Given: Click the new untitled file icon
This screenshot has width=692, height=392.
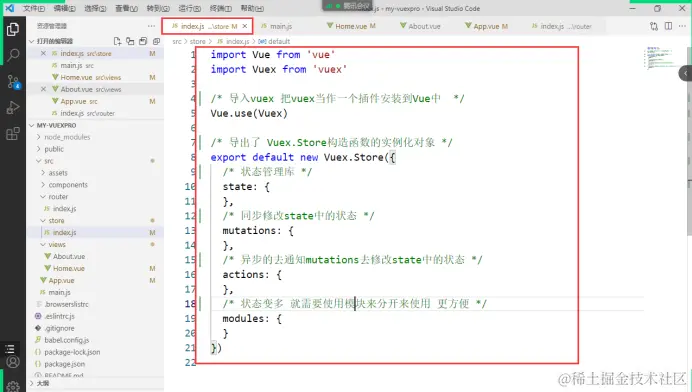Looking at the screenshot, I should [x=117, y=41].
